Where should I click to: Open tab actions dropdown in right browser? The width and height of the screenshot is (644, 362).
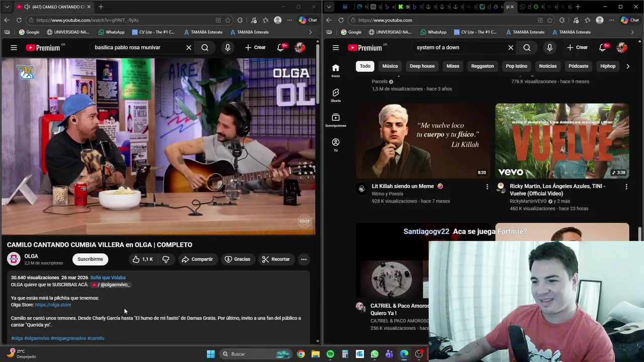[329, 7]
